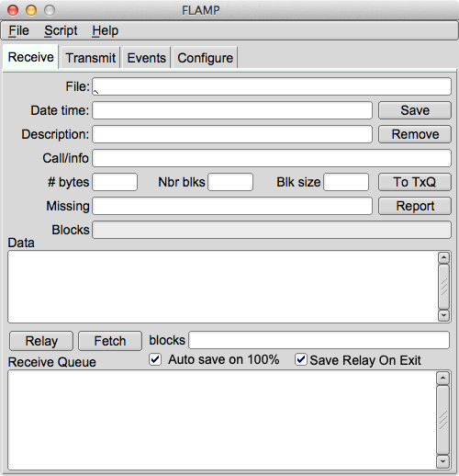
Task: Click inside the Receive Queue list
Action: (x=222, y=420)
